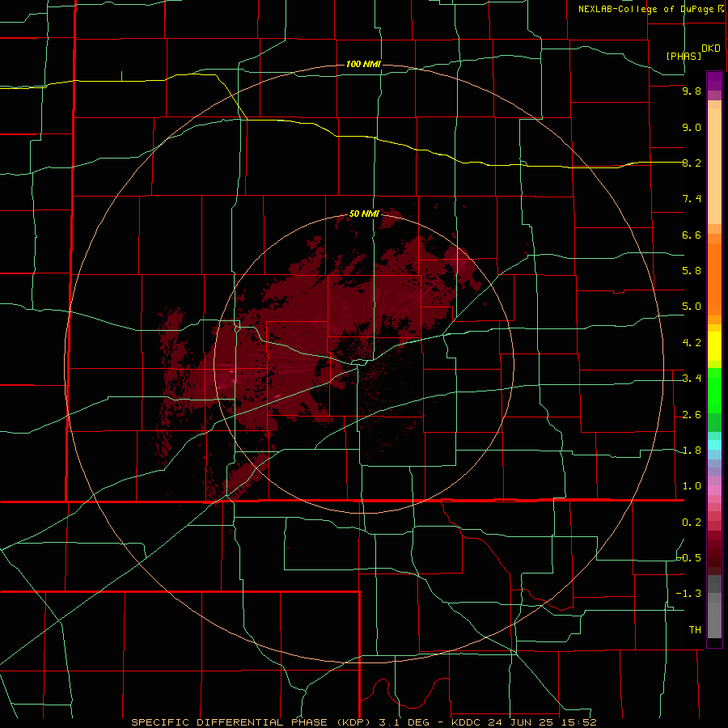Click the 50 NMI range ring label
This screenshot has width=728, height=728.
tap(364, 214)
